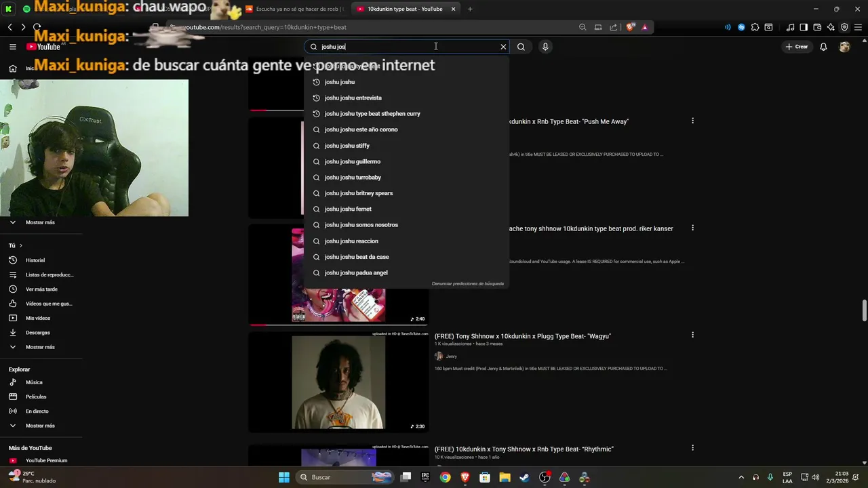Open the Brave VPN shield icon

(844, 27)
